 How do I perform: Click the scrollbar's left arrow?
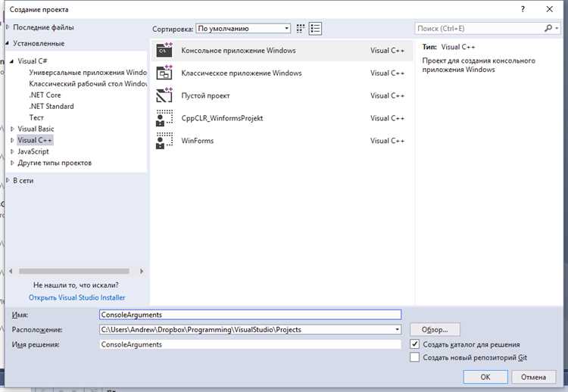[x=11, y=271]
